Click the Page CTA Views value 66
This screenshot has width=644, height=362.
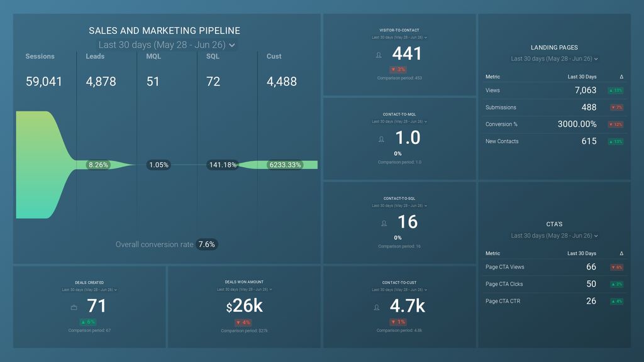click(591, 267)
